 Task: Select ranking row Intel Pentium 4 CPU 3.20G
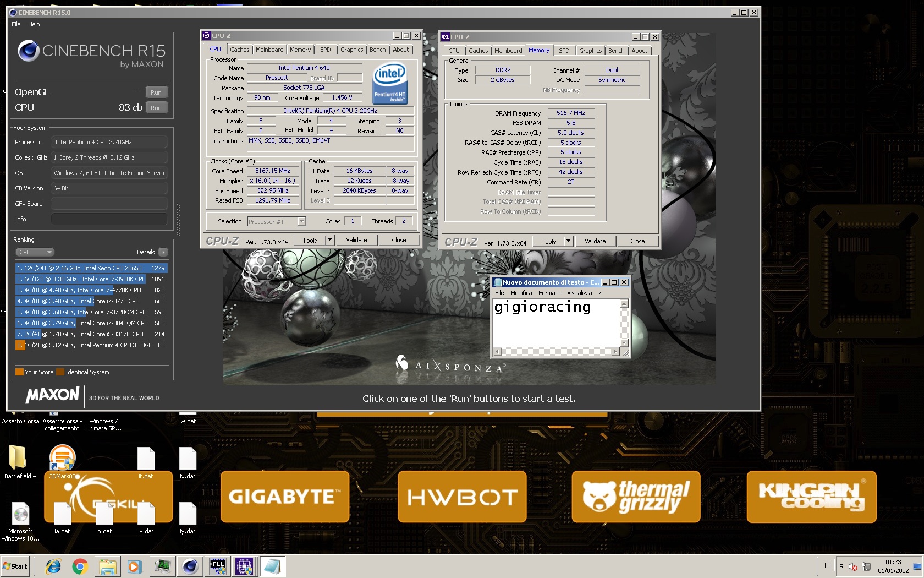tap(91, 345)
